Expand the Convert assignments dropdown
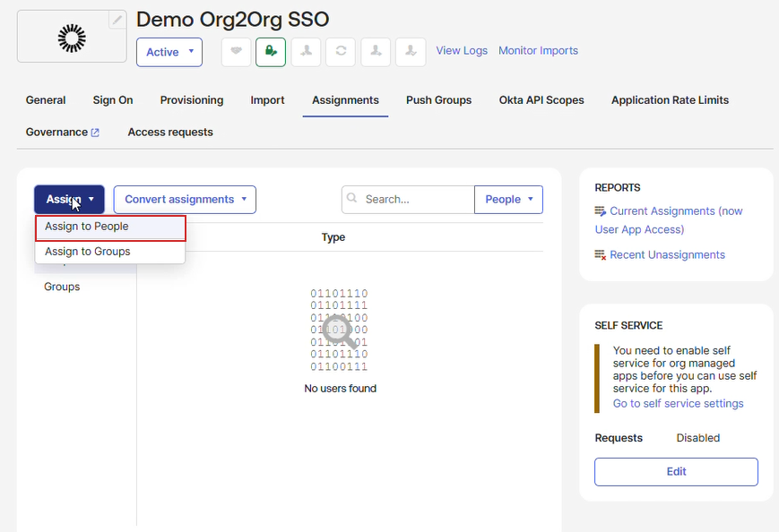This screenshot has width=779, height=532. pyautogui.click(x=185, y=200)
